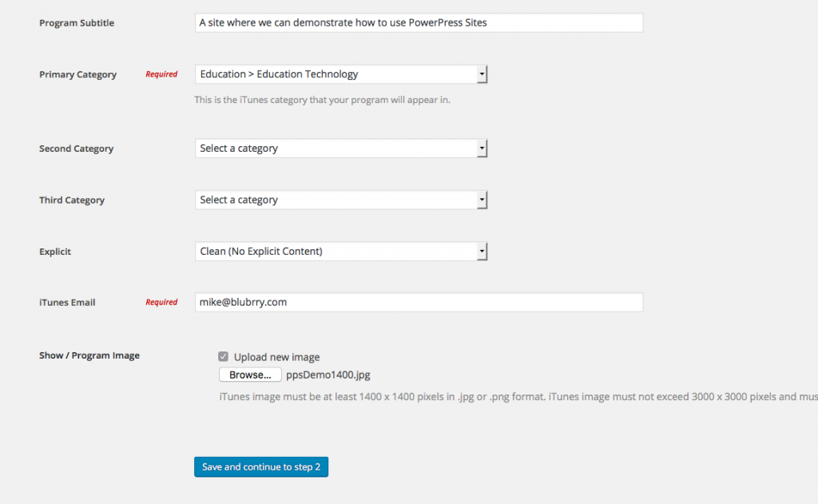
Task: Click the Primary Category dropdown arrow
Action: point(482,74)
